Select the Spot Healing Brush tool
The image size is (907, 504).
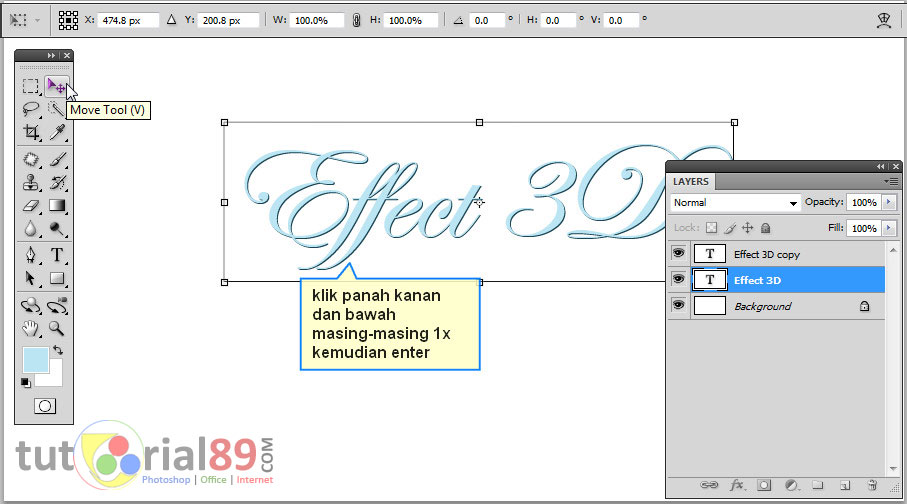pyautogui.click(x=31, y=159)
